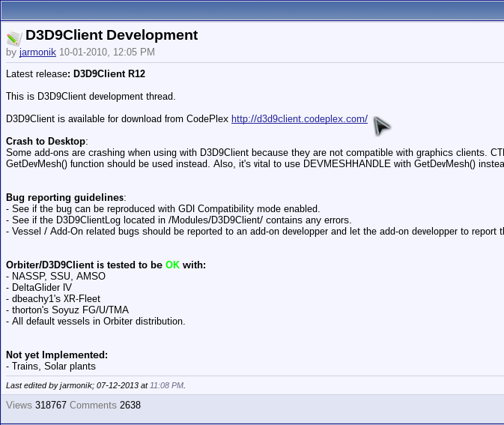Screen dimensions: 504x425
Task: Click This is D3D9Client development thread
Action: (x=91, y=97)
